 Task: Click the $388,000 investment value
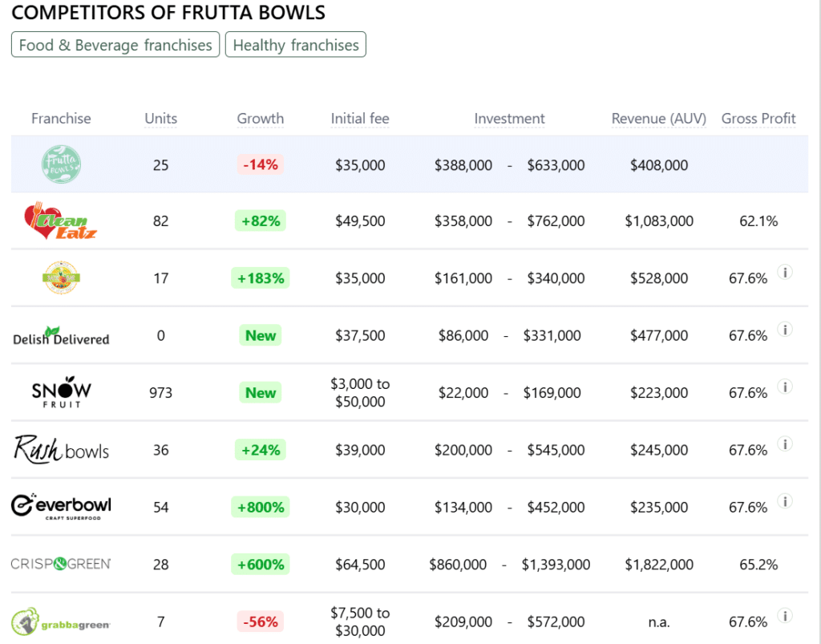pos(463,165)
